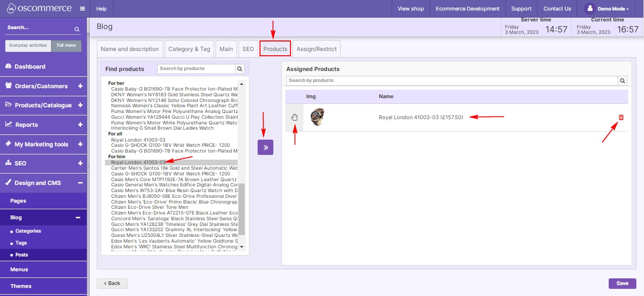644x296 pixels.
Task: Open the Assign/Restrict tab
Action: tap(317, 49)
